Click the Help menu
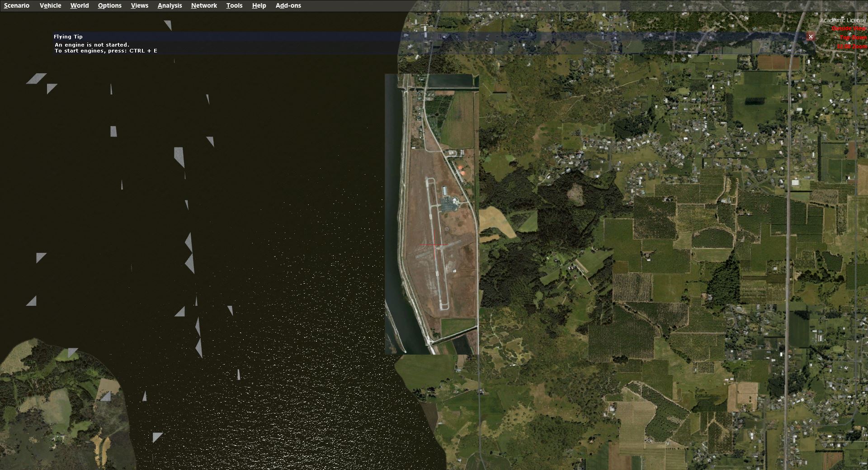Viewport: 868px width, 470px height. pyautogui.click(x=259, y=5)
